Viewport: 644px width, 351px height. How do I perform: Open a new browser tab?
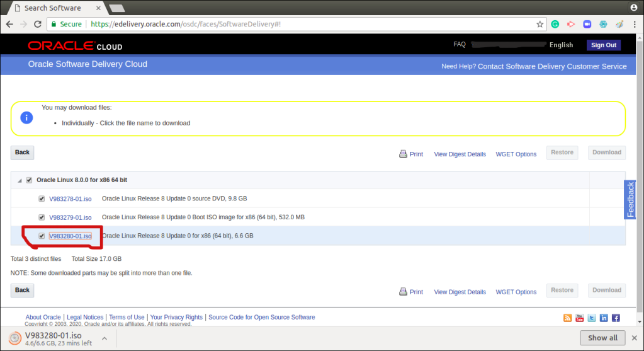coord(117,8)
